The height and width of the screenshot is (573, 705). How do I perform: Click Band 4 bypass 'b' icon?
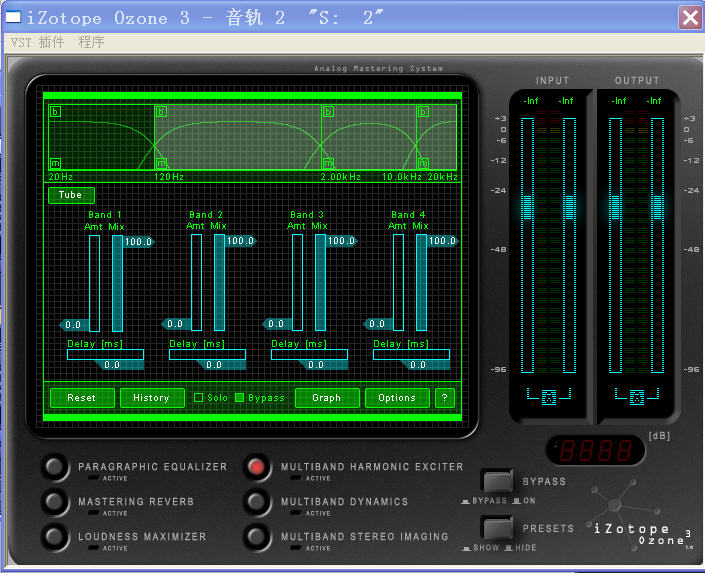(x=423, y=112)
